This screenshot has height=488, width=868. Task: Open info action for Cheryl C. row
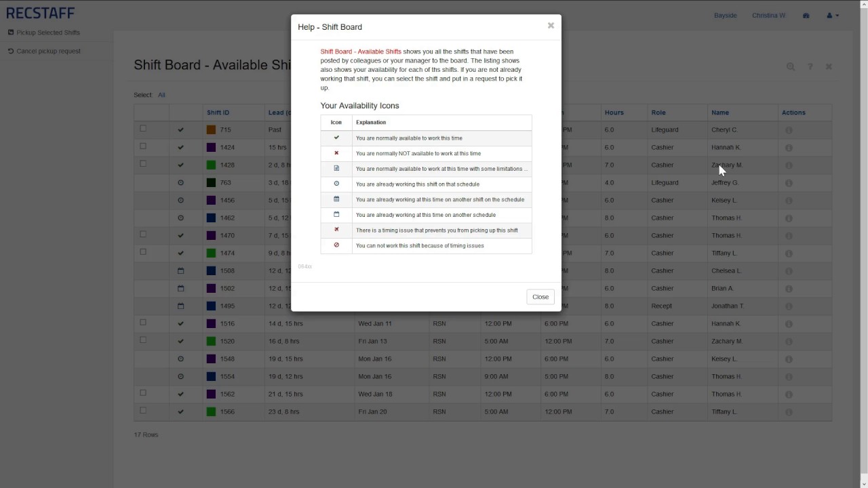[x=789, y=130]
